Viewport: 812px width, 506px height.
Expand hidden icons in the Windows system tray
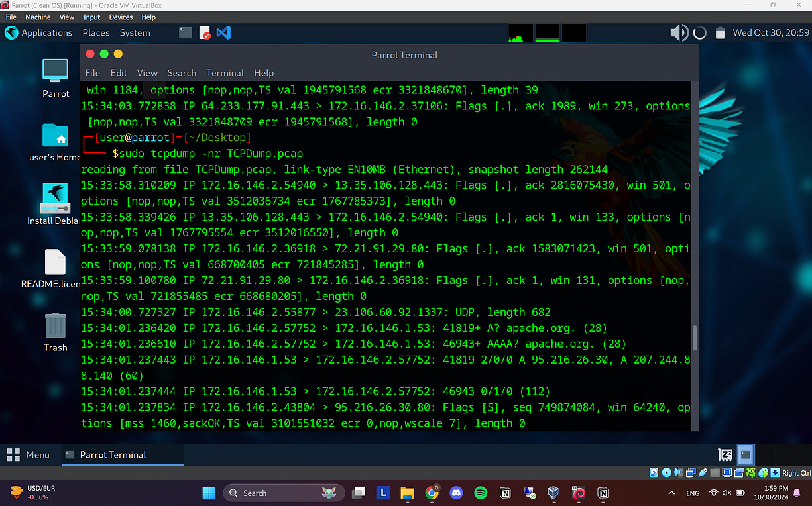(x=671, y=493)
